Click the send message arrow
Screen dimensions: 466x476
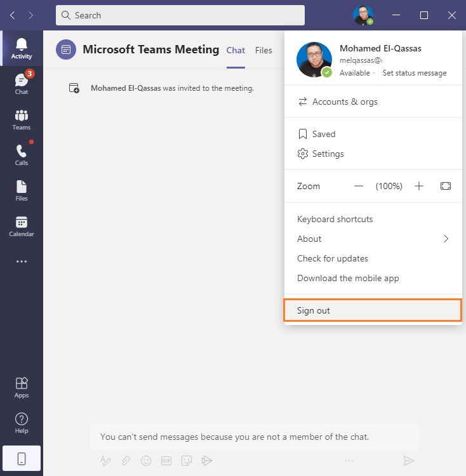409,461
